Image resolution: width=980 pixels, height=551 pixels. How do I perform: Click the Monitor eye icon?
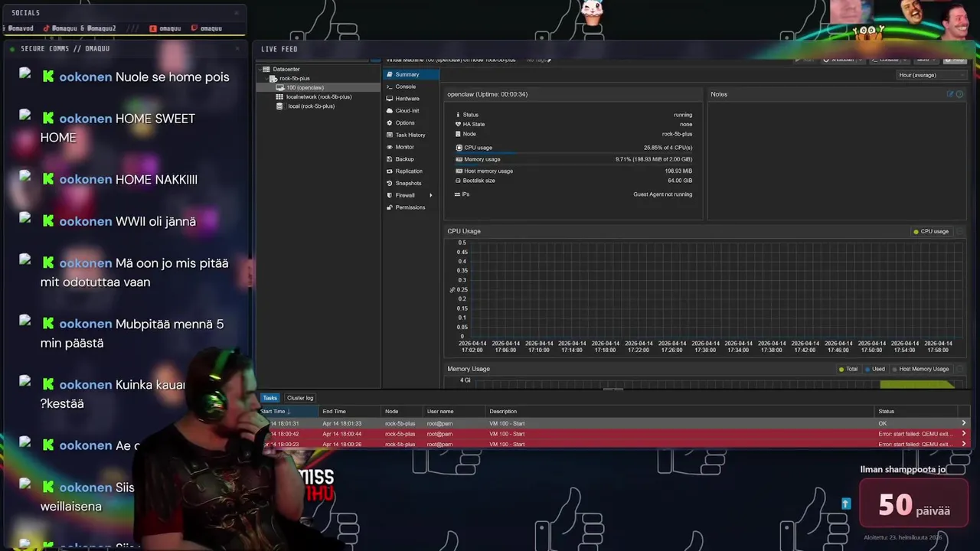(x=390, y=147)
